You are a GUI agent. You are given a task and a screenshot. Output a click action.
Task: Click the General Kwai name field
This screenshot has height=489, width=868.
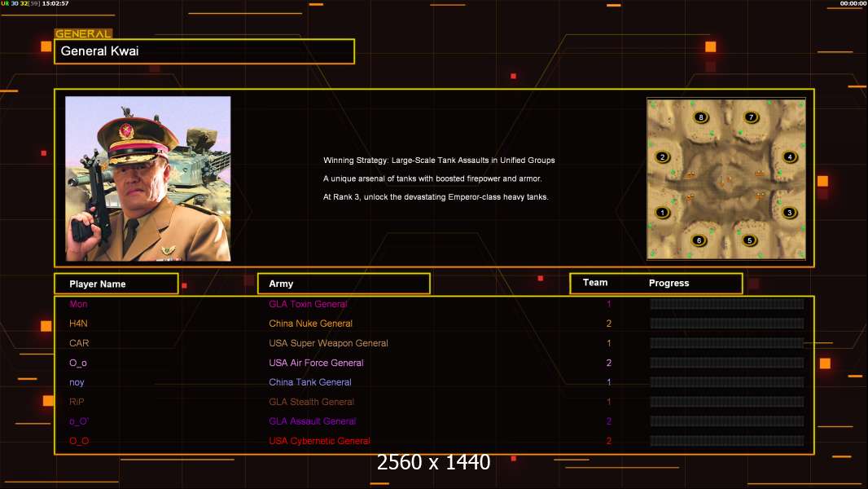(204, 51)
